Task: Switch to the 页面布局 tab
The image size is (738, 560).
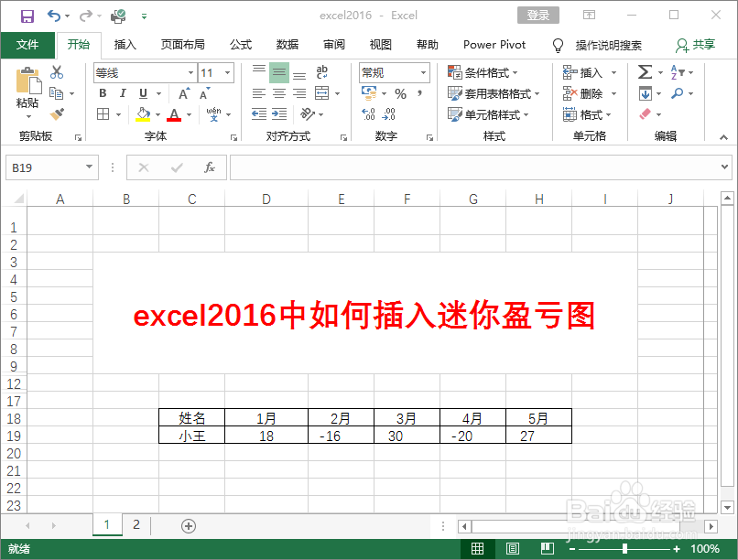Action: [x=183, y=45]
